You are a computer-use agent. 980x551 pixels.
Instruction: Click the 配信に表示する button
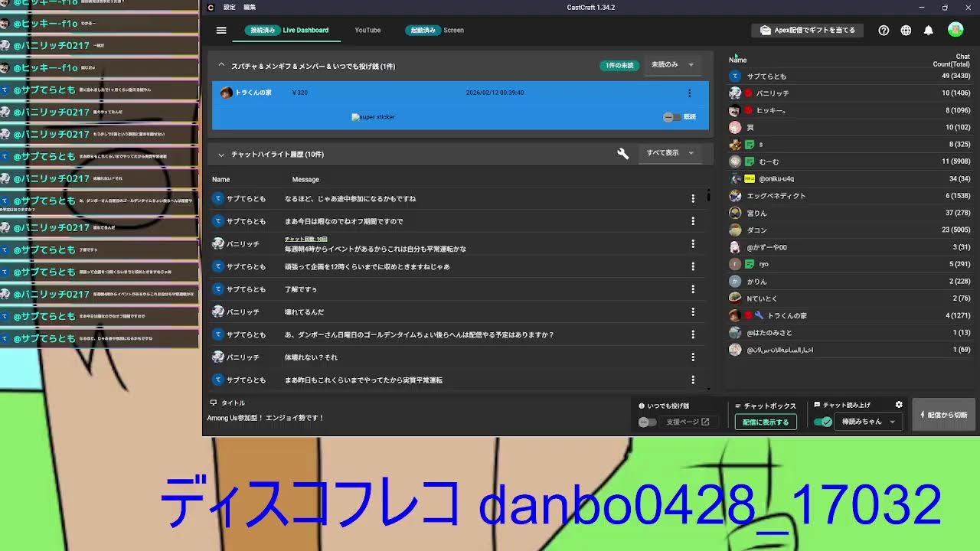766,422
